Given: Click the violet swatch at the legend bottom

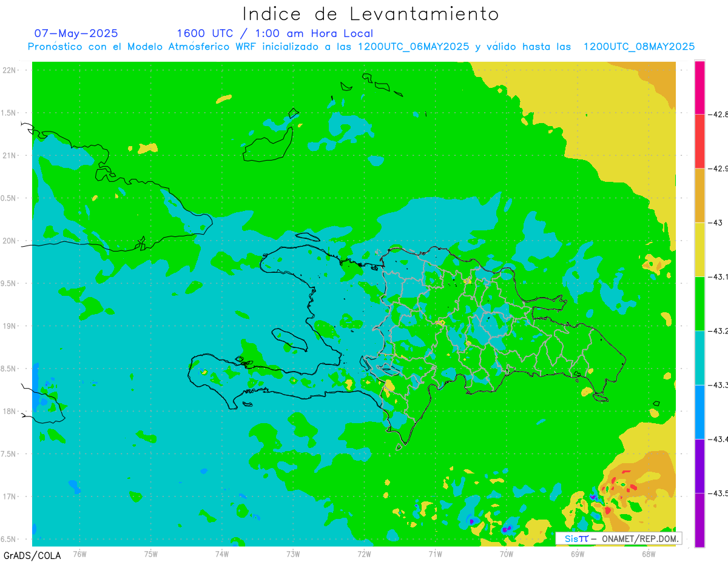Looking at the screenshot, I should click(699, 520).
